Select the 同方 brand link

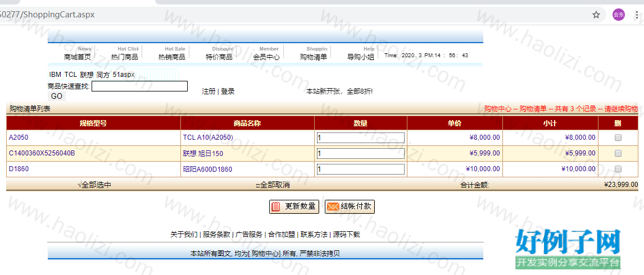click(x=103, y=75)
